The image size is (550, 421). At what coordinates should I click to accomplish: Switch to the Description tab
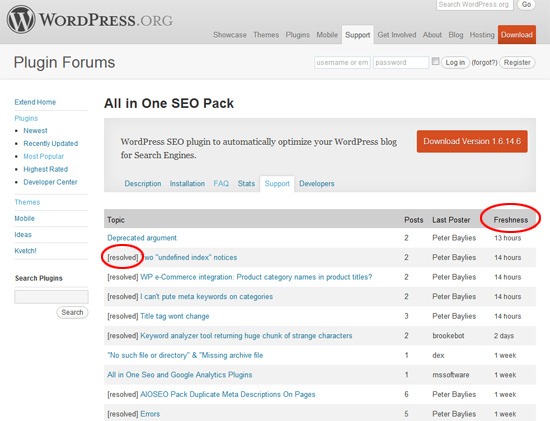(x=143, y=183)
